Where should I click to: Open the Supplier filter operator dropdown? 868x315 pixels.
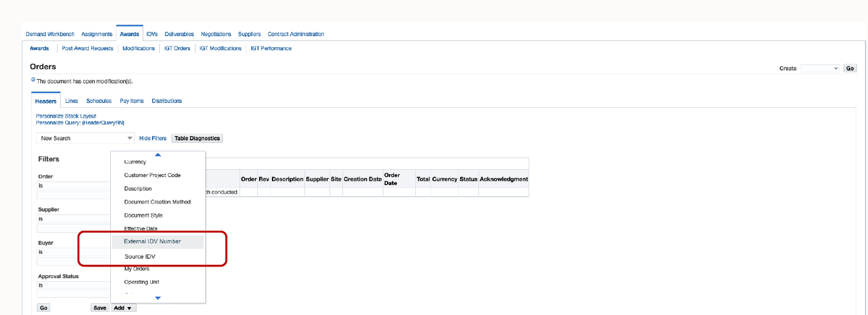click(x=74, y=219)
